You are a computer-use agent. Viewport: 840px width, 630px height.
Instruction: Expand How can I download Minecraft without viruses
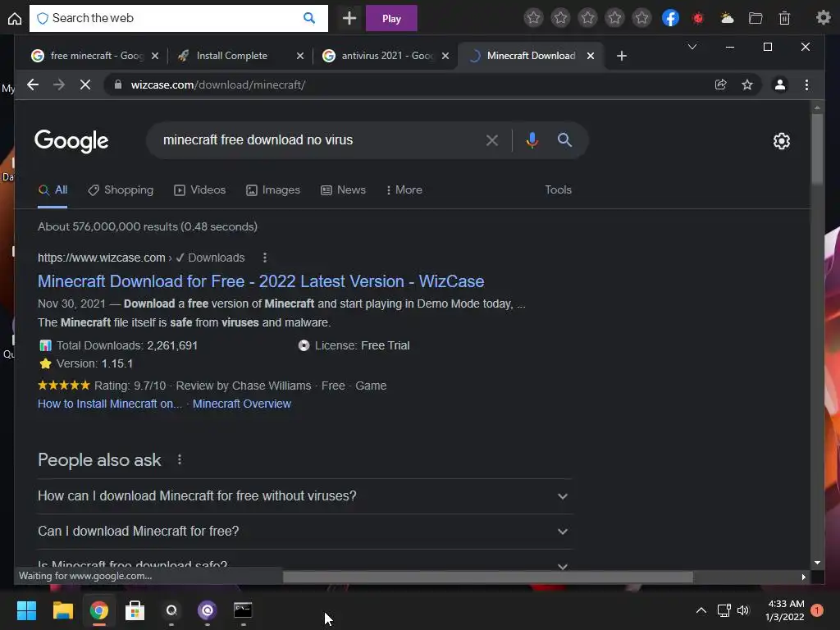304,496
